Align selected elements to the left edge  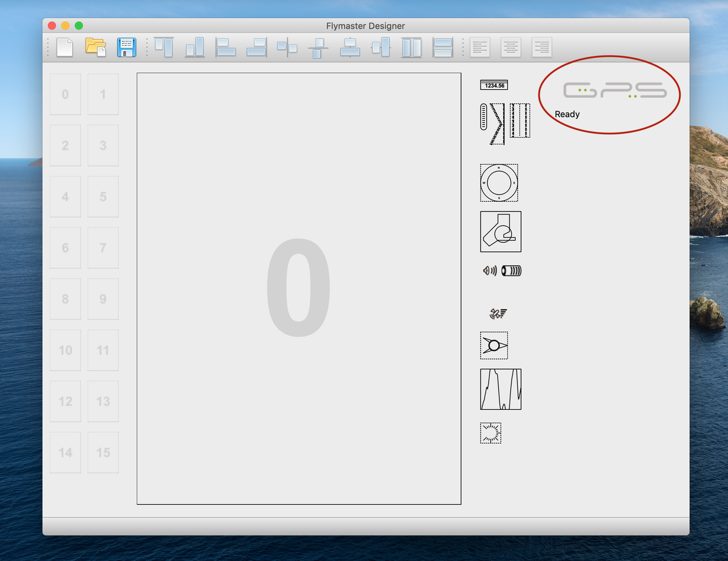pos(226,47)
